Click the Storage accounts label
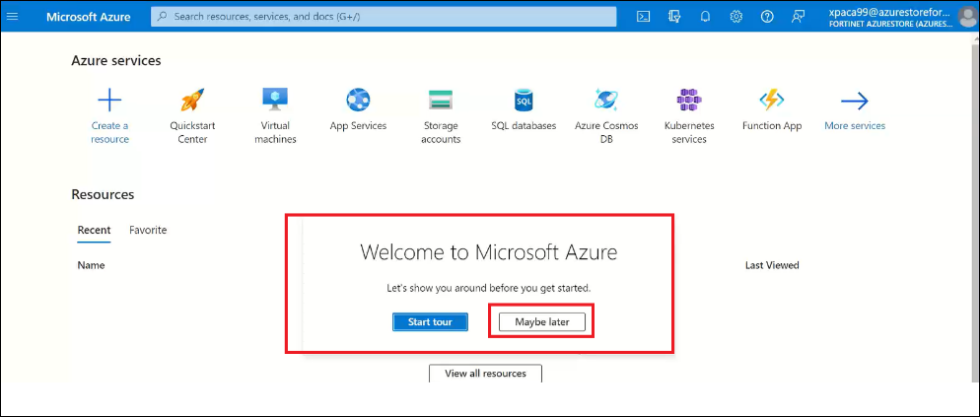 (441, 132)
